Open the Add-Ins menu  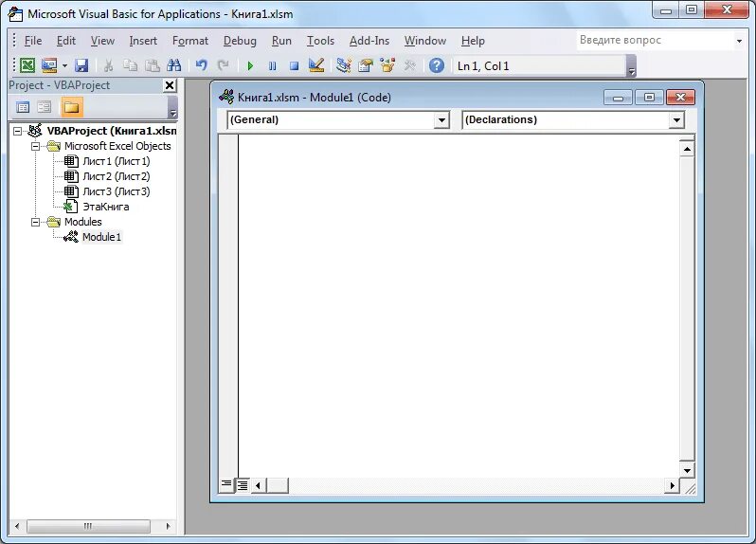[369, 41]
